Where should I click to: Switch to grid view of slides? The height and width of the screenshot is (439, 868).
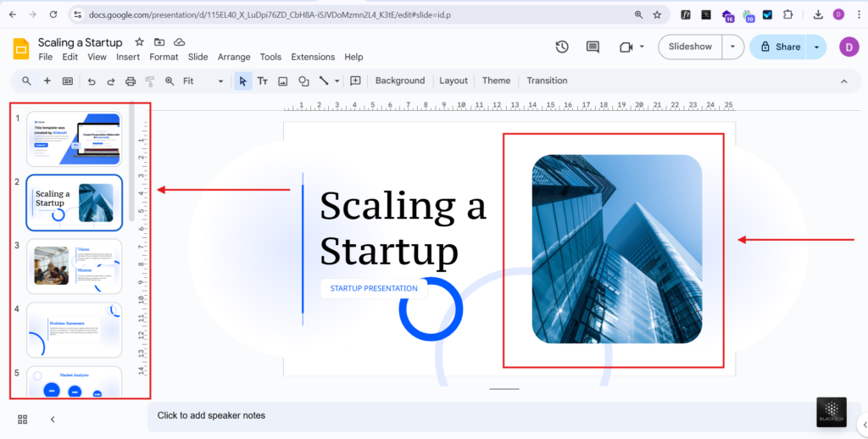tap(23, 420)
